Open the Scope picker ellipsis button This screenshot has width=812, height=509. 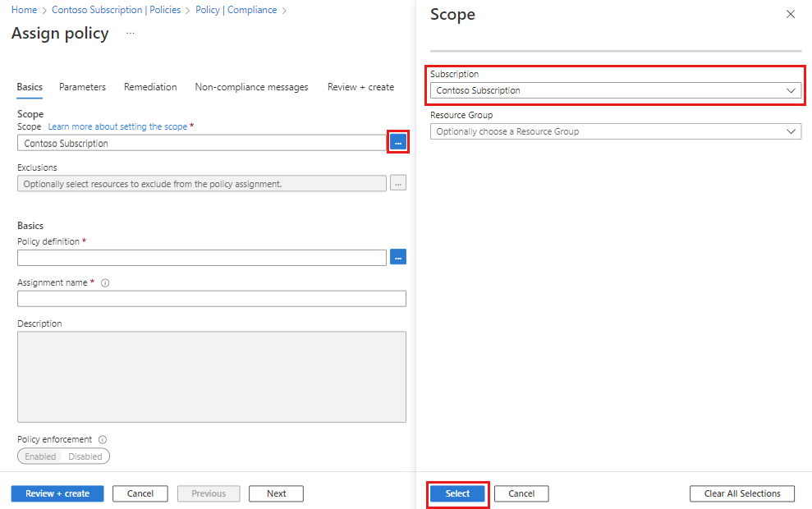pos(397,142)
